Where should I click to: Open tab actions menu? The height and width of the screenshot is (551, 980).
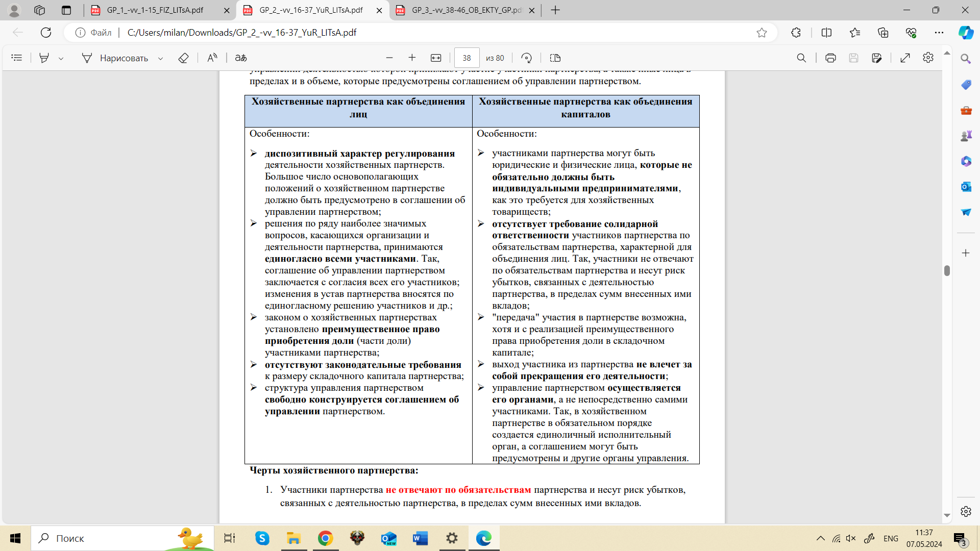(66, 10)
